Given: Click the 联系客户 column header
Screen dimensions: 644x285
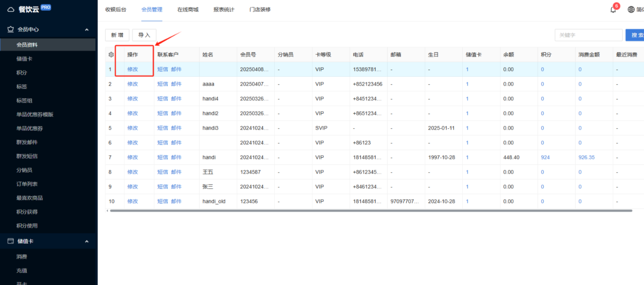Looking at the screenshot, I should tap(168, 55).
